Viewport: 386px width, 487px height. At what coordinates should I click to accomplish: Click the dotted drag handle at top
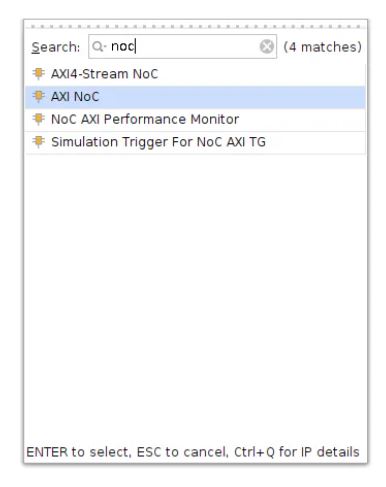coord(196,26)
